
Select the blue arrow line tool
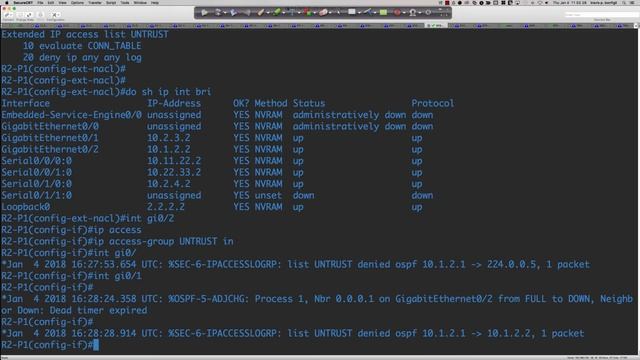coord(368,12)
